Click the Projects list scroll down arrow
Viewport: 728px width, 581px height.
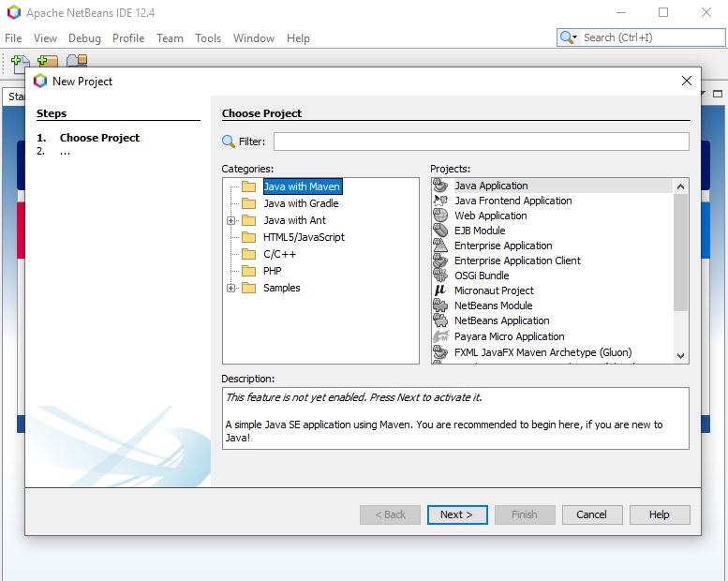pyautogui.click(x=680, y=356)
